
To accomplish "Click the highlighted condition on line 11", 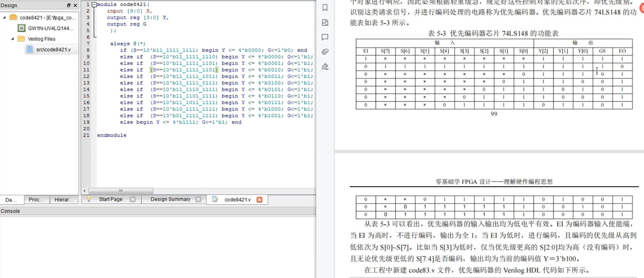I will 184,70.
